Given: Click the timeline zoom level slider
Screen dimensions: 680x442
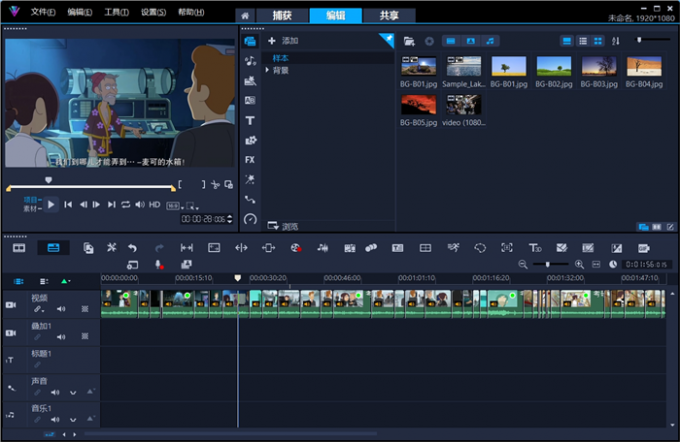Looking at the screenshot, I should [550, 264].
